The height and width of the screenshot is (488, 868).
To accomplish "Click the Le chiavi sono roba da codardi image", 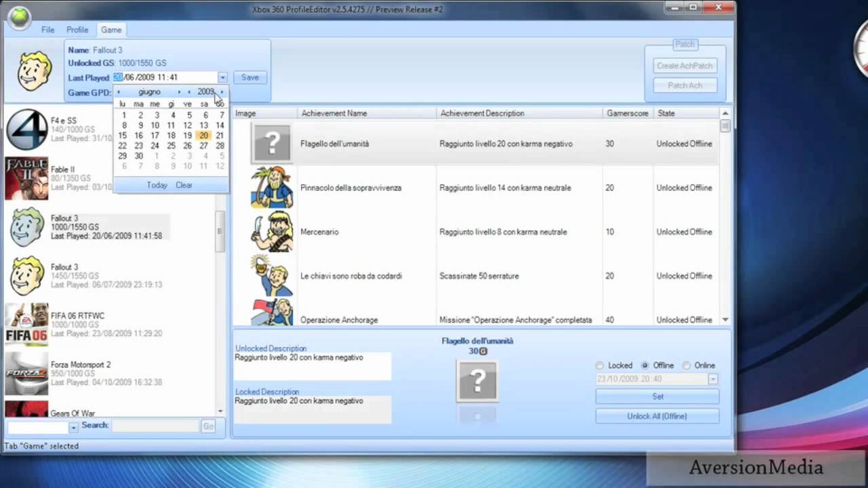I will point(272,275).
